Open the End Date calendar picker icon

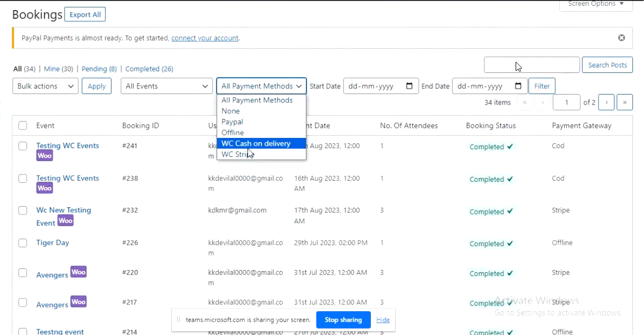(x=518, y=86)
